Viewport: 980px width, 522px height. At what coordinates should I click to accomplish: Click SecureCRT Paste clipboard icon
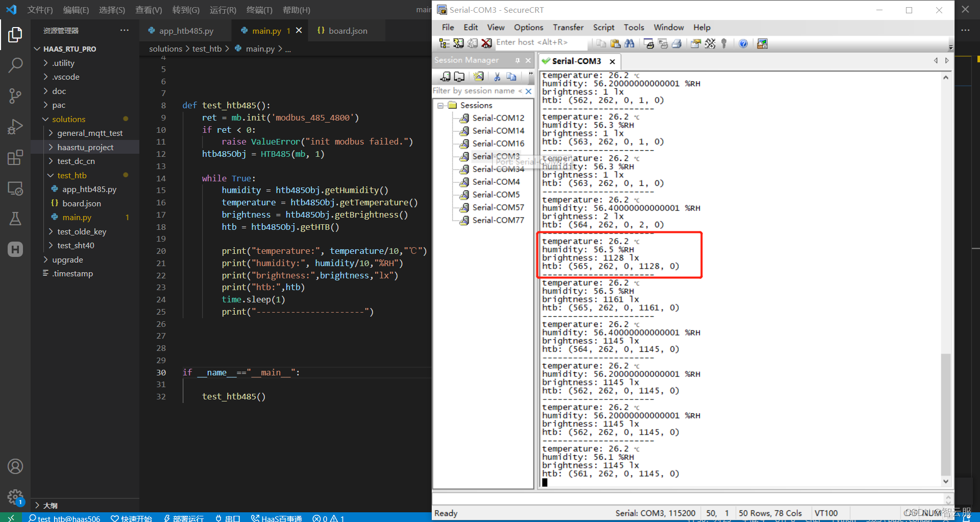click(x=615, y=43)
